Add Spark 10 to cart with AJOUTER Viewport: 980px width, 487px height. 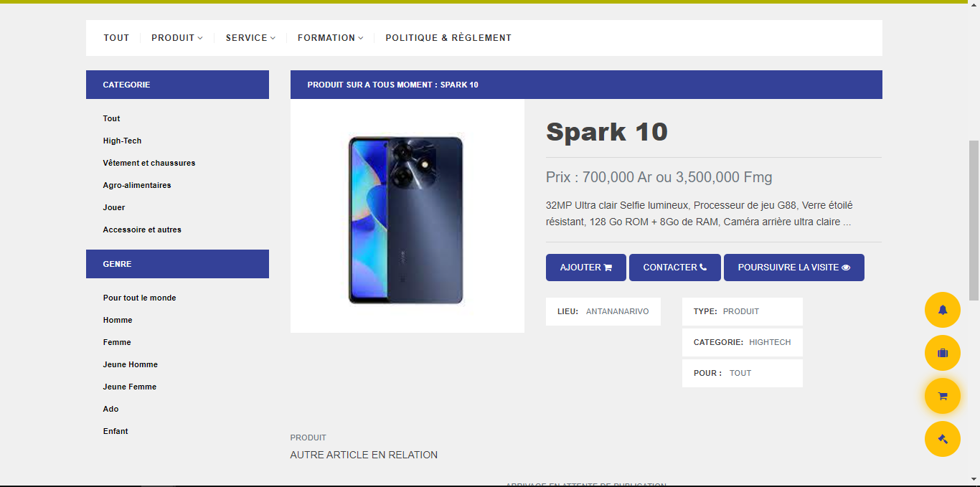[585, 268]
